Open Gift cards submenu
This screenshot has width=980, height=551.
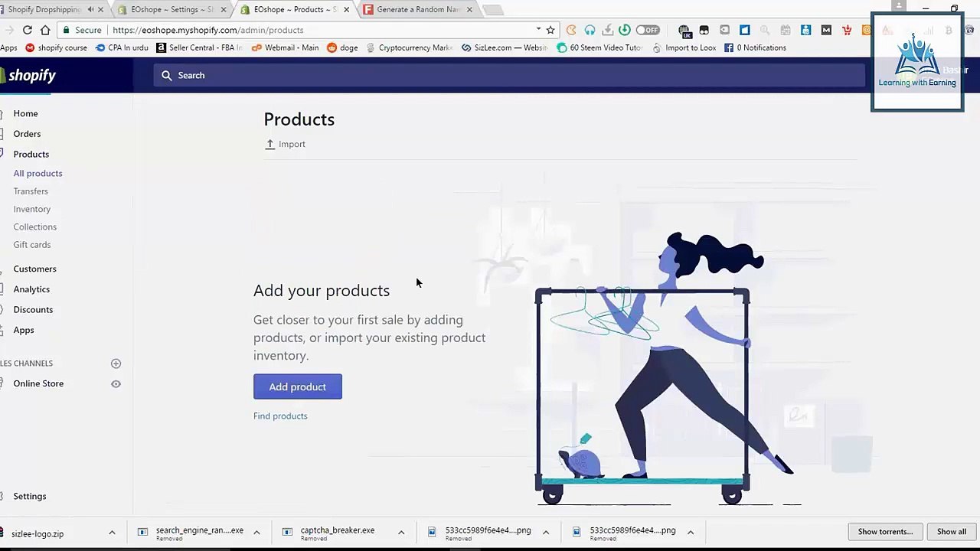(31, 245)
